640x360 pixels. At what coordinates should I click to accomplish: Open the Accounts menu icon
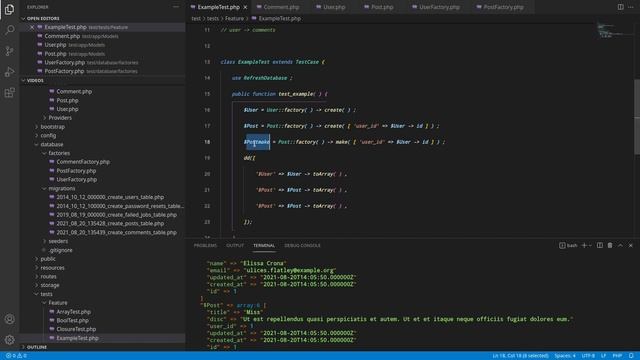[x=9, y=319]
